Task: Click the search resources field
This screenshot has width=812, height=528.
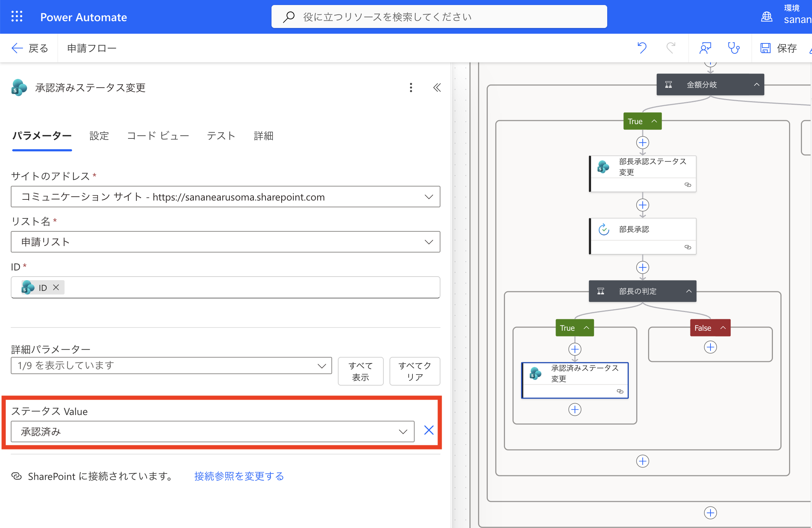Action: [439, 16]
